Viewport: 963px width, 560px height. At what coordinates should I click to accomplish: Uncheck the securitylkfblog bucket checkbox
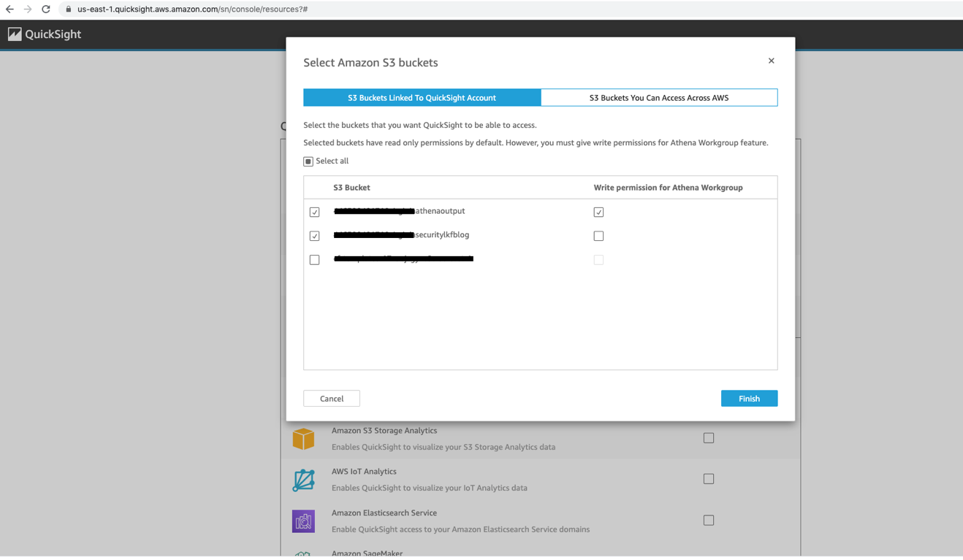click(314, 236)
